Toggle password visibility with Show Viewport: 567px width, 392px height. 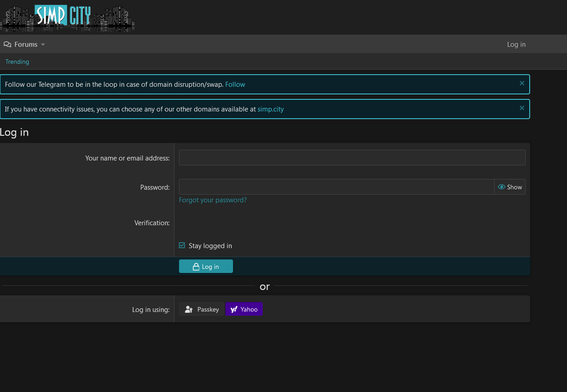510,187
